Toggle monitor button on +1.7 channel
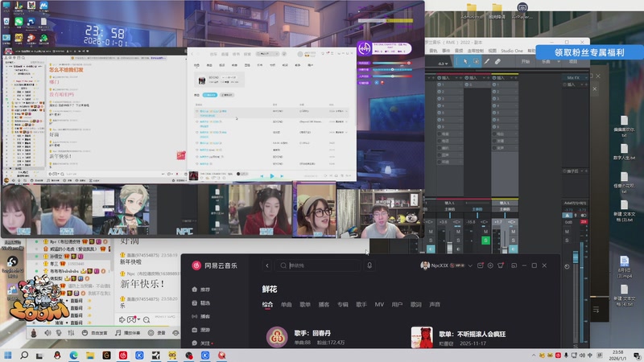Image resolution: width=644 pixels, height=362 pixels. tap(513, 249)
